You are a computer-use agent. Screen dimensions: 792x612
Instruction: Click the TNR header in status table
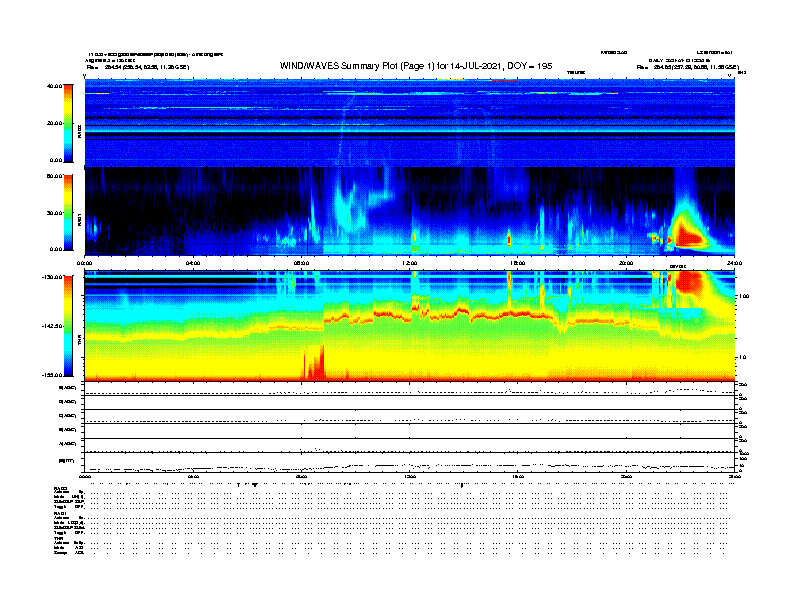coord(58,538)
